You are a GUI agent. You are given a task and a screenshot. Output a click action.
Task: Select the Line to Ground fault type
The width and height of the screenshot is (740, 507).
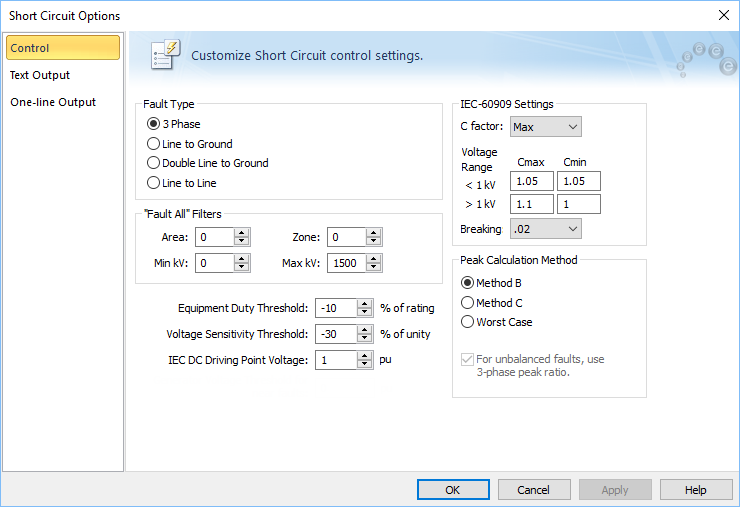153,144
